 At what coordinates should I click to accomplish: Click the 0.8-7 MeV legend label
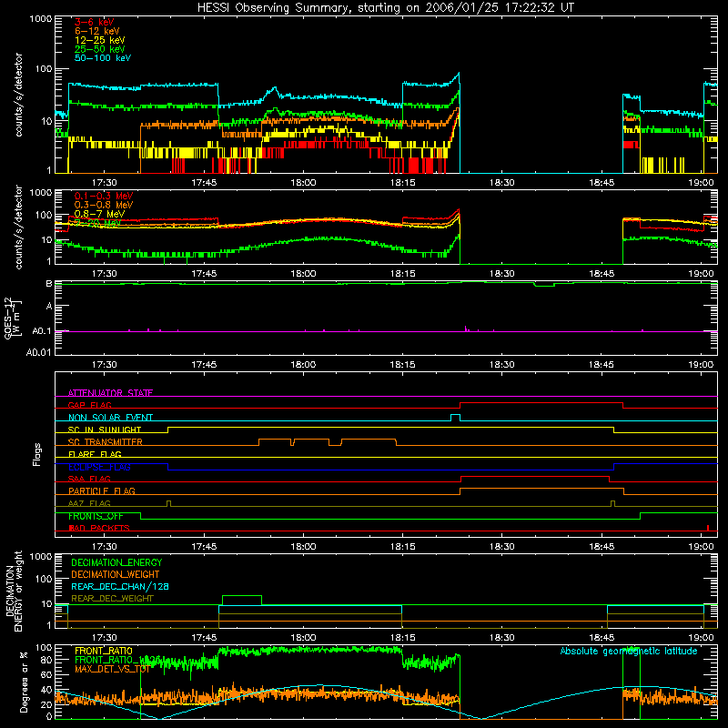(x=99, y=214)
